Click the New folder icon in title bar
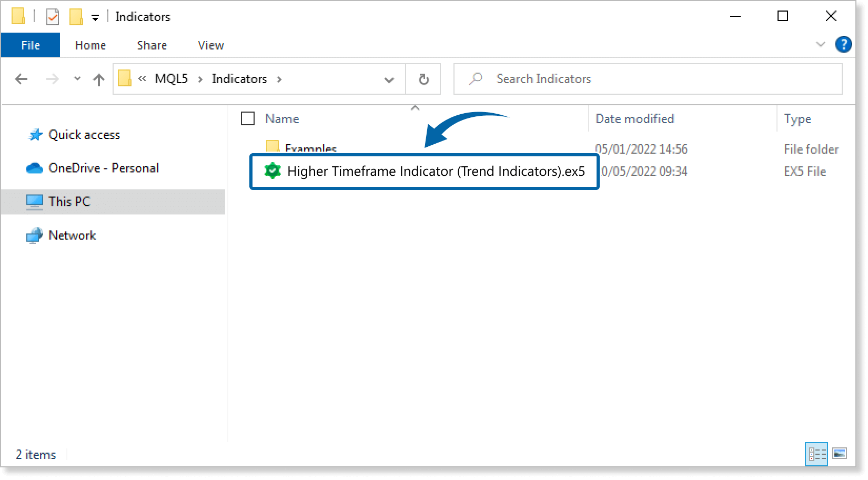 click(76, 17)
